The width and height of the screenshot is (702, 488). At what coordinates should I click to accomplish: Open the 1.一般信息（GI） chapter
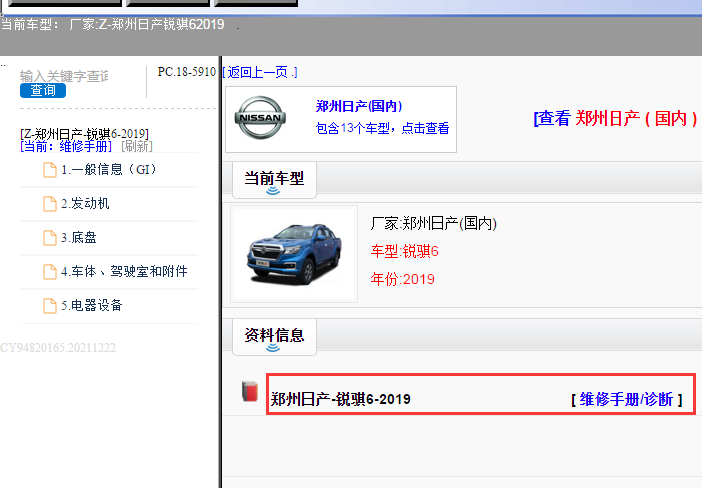coord(109,170)
